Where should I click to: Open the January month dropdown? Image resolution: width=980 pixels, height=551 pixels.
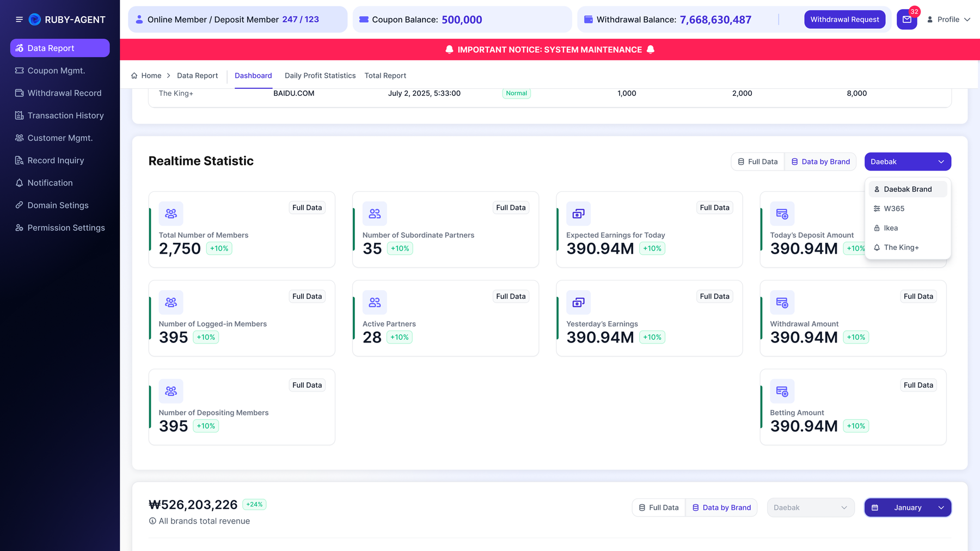908,507
